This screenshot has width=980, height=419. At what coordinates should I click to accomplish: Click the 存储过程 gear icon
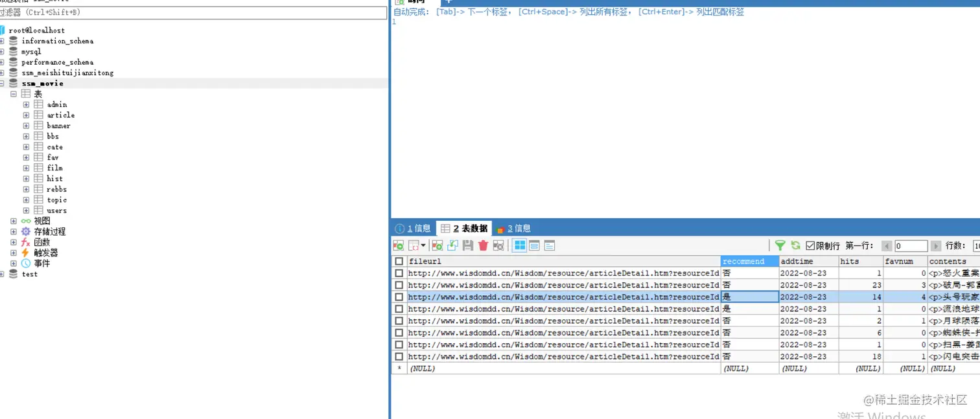coord(26,232)
